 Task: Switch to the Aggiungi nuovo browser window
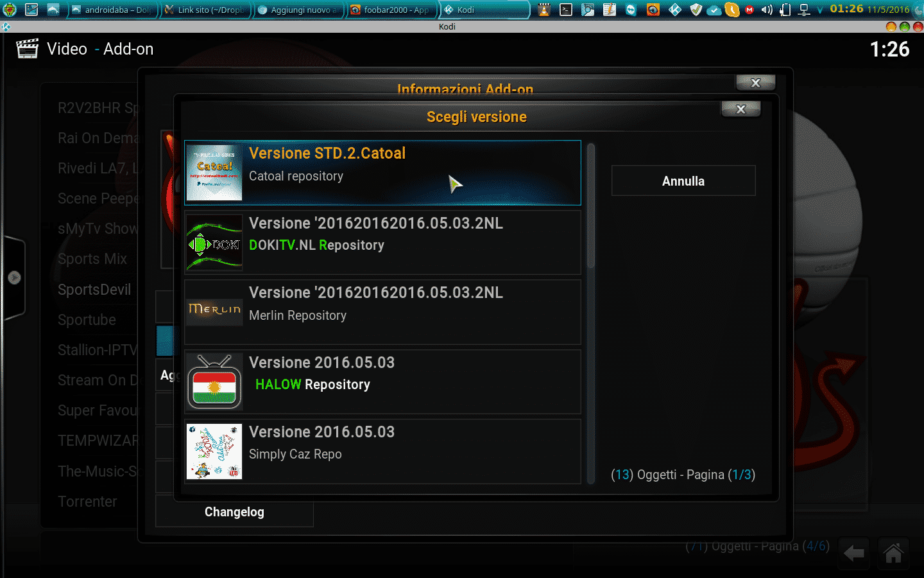coord(299,10)
